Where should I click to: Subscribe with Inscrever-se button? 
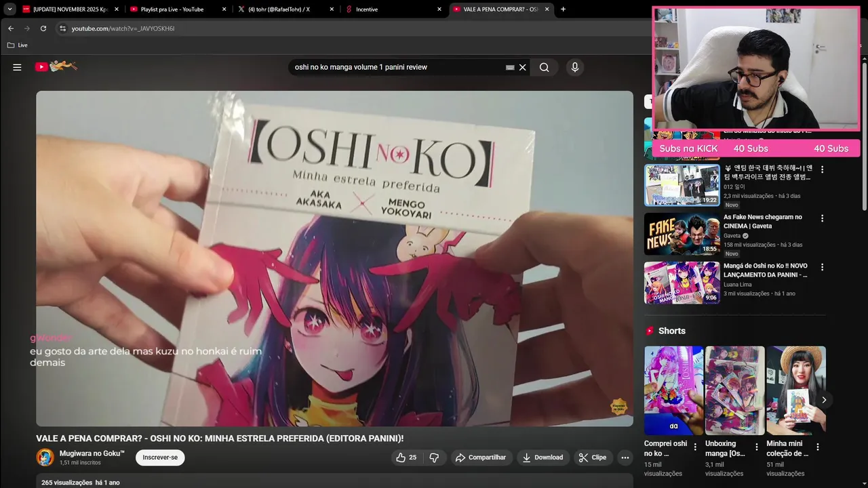[160, 457]
